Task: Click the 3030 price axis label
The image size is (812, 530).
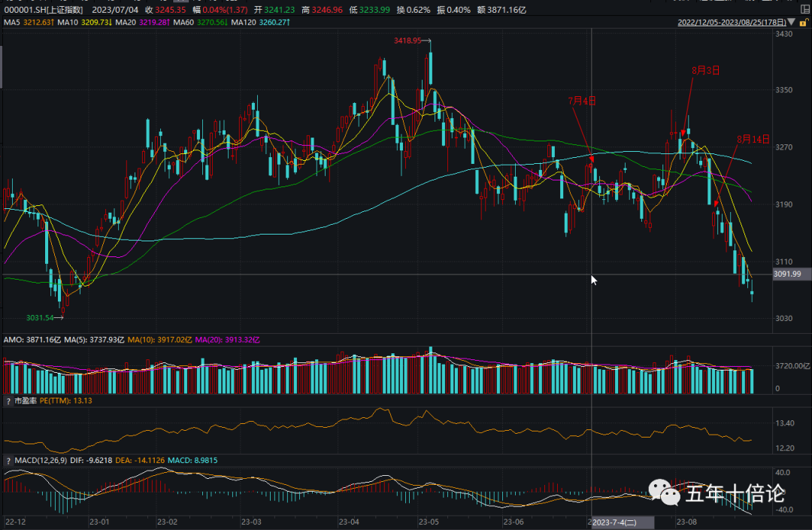Action: [784, 318]
